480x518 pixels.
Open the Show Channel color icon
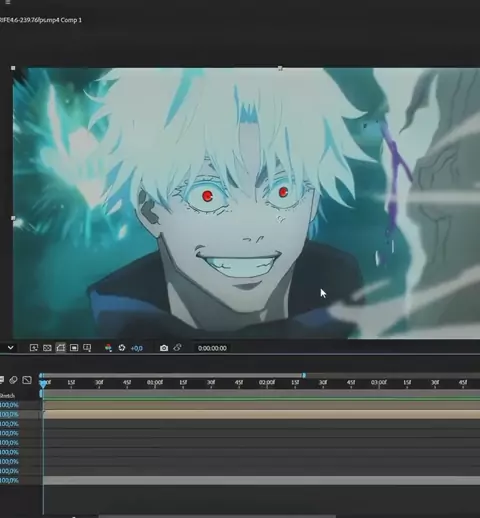(108, 348)
